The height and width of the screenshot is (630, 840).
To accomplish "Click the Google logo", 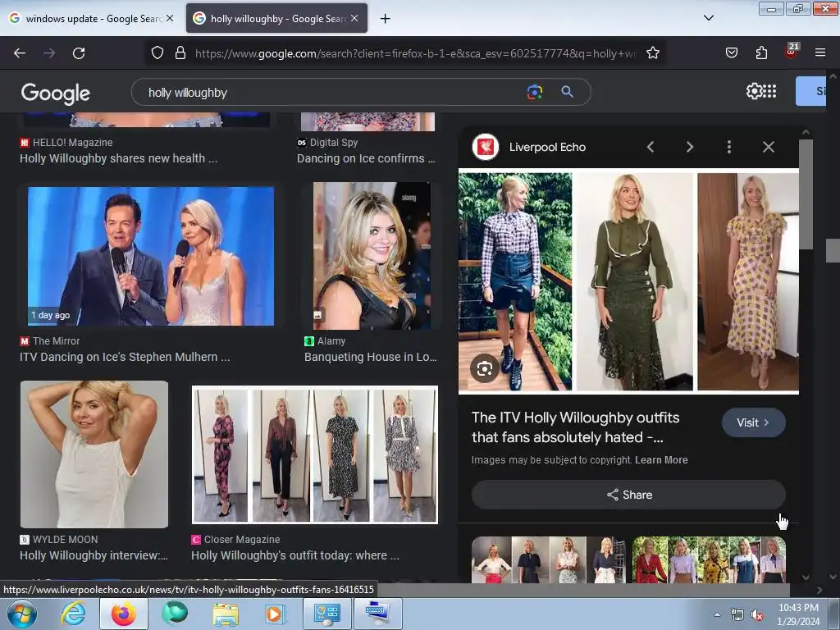I will tap(56, 94).
